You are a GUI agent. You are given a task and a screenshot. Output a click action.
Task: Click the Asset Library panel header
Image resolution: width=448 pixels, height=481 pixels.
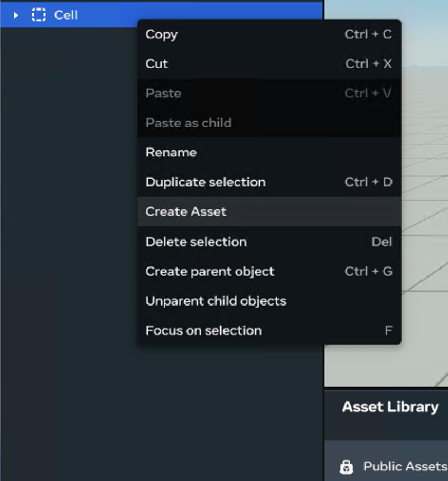(x=390, y=407)
